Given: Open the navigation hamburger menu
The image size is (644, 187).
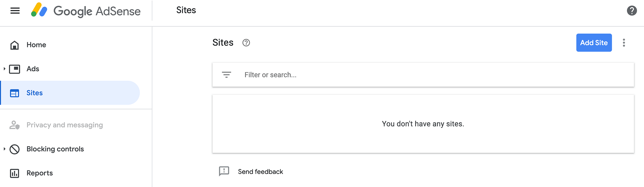Looking at the screenshot, I should point(15,11).
